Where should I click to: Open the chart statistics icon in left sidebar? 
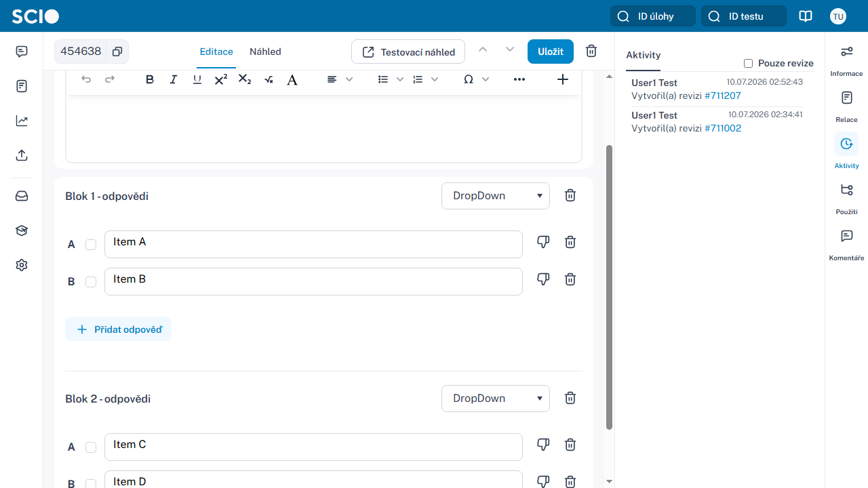(x=22, y=121)
